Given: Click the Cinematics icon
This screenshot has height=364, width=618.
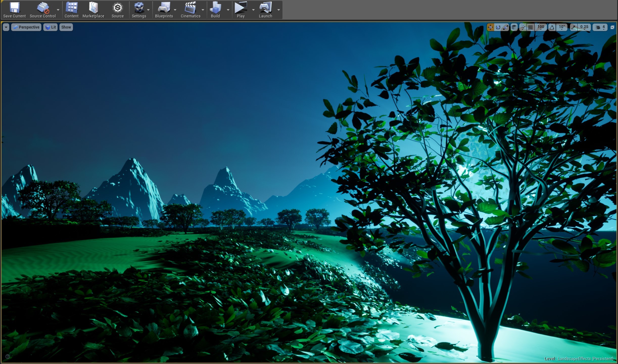Looking at the screenshot, I should (191, 10).
